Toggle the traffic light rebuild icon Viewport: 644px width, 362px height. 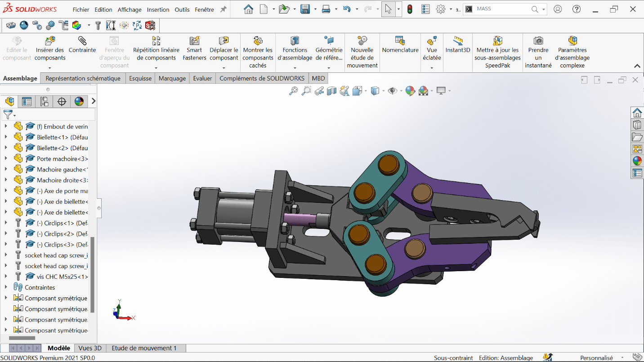click(x=410, y=9)
